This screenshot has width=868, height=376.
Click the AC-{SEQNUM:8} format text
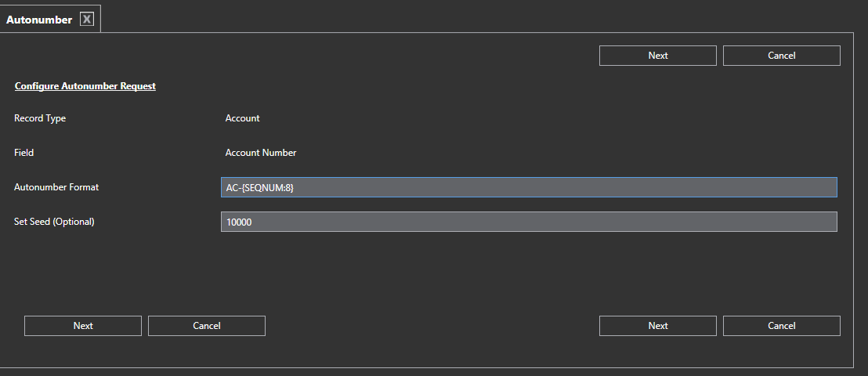coord(259,188)
